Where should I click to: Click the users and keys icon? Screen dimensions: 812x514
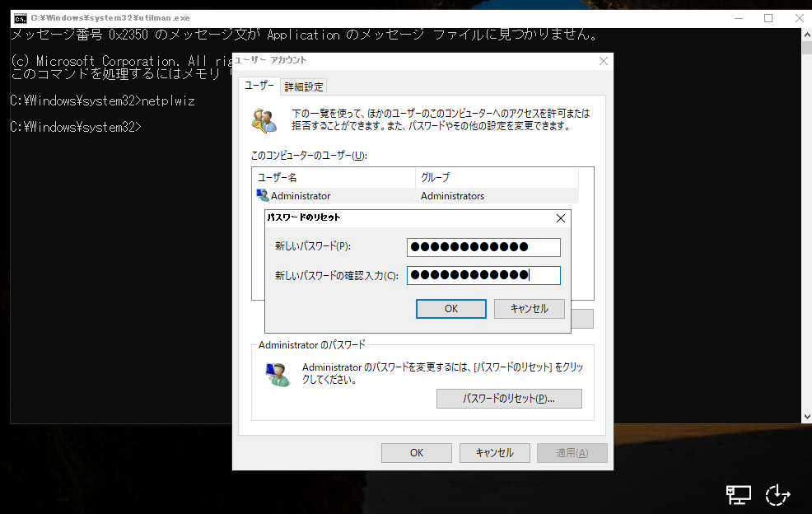(264, 120)
